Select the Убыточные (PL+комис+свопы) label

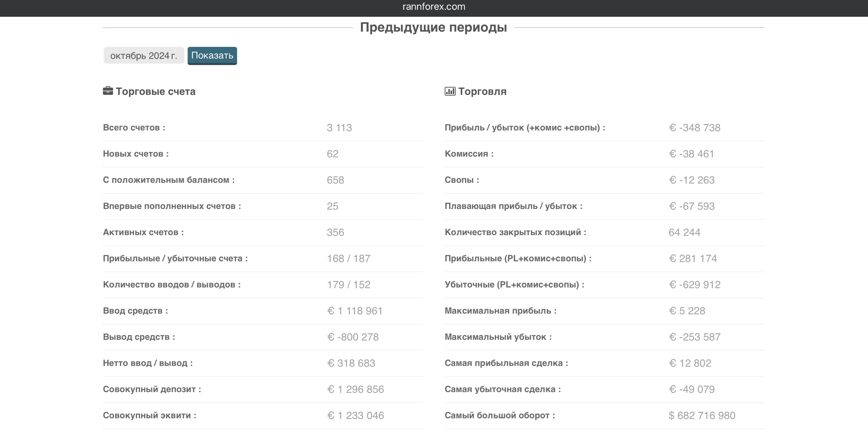click(x=515, y=285)
